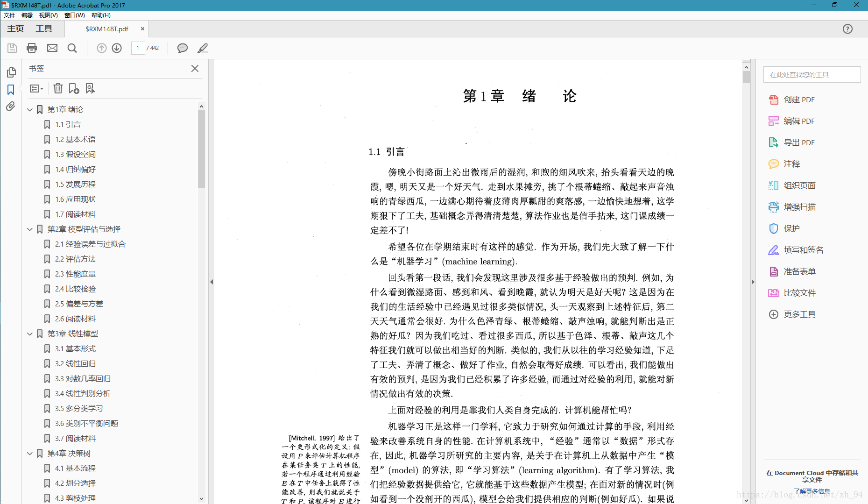
Task: Open page thumbnails panel icon
Action: (11, 72)
